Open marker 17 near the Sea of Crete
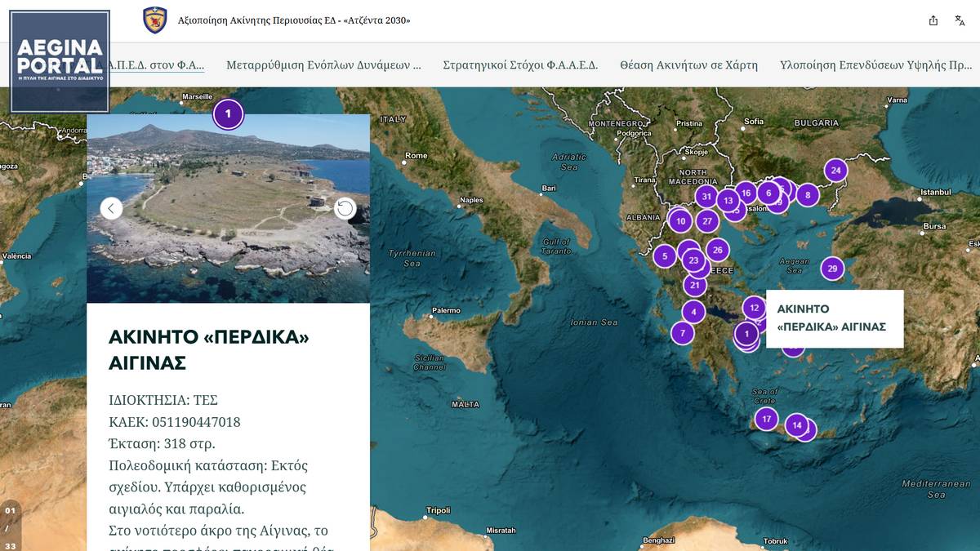Screen dimensions: 980x551 766,419
